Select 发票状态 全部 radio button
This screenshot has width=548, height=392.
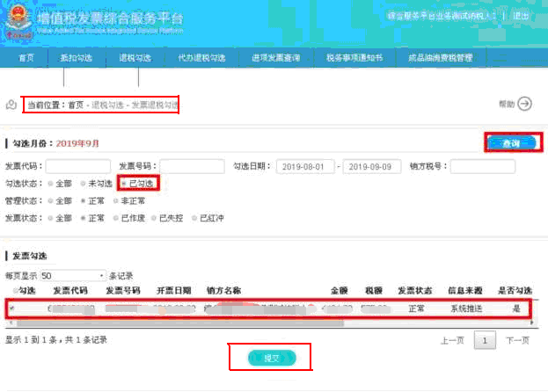coord(51,218)
